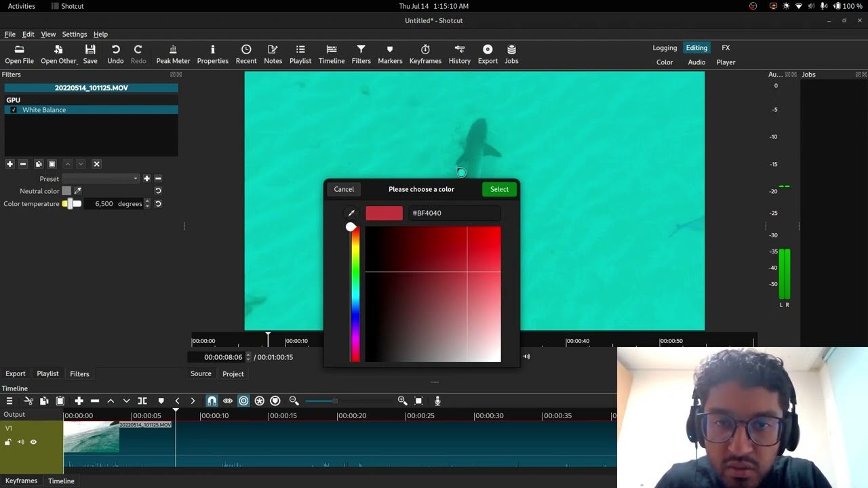Click the Neutral color gray swatch
The height and width of the screenshot is (488, 868).
[x=66, y=191]
